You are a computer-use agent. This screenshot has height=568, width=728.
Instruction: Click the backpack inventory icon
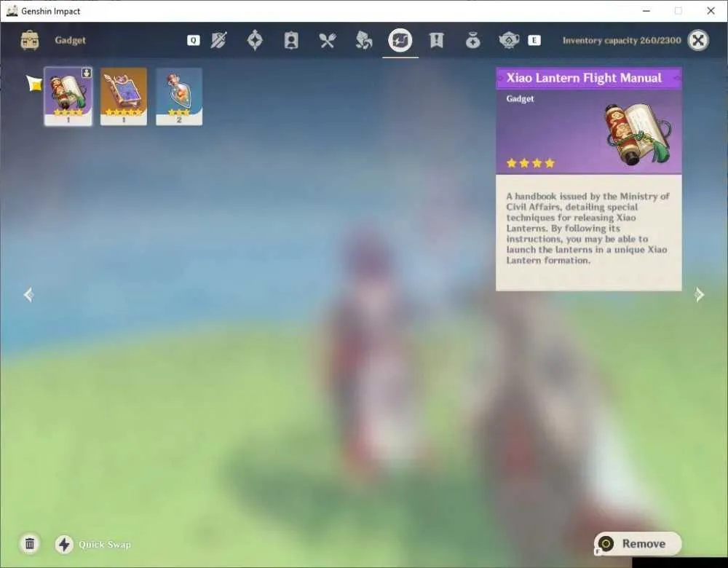pyautogui.click(x=30, y=40)
